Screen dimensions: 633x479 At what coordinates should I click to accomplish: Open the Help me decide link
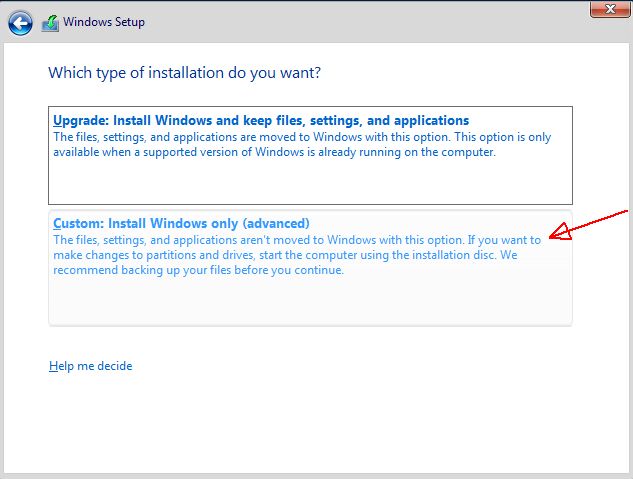click(90, 366)
